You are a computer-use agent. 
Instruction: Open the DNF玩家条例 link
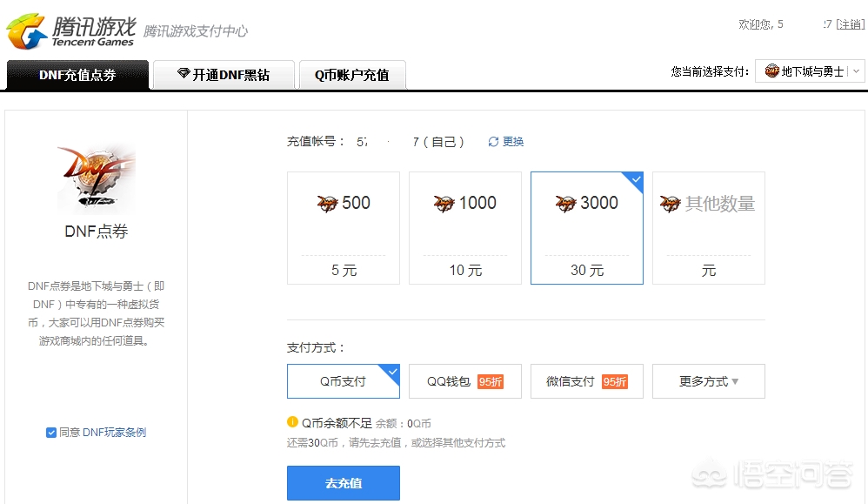pos(114,432)
